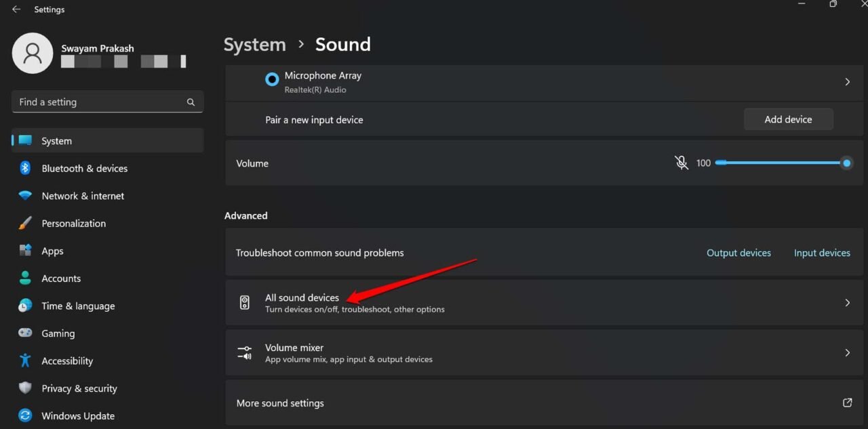Open Output devices troubleshooter link
Screen dimensions: 868x429
738,252
